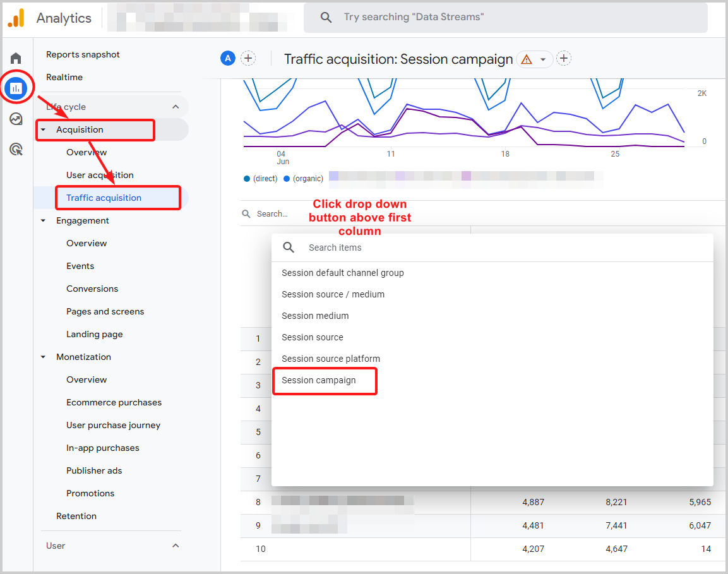Choose Session source / medium option
This screenshot has height=574, width=728.
333,294
